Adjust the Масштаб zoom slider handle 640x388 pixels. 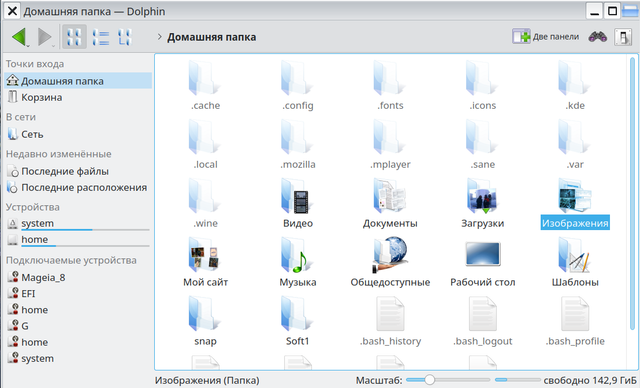pos(429,380)
